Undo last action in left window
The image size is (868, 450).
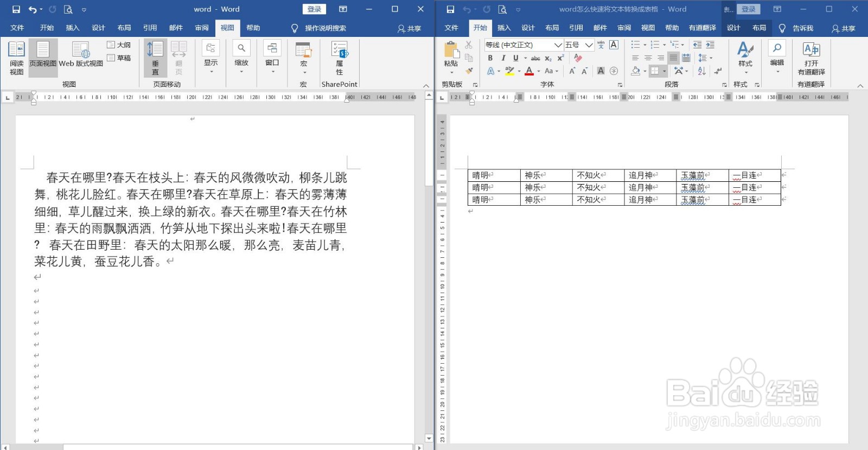coord(33,9)
